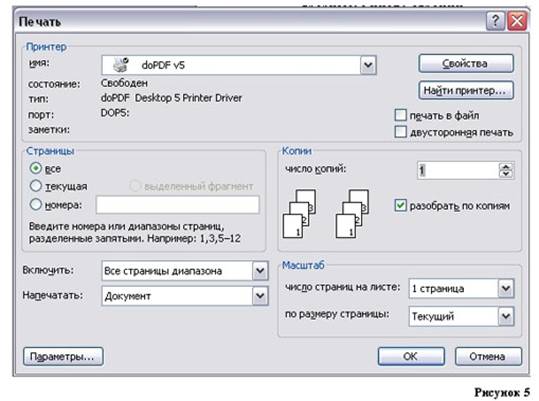Open the printer name dropdown
This screenshot has height=401, width=539.
[x=368, y=65]
